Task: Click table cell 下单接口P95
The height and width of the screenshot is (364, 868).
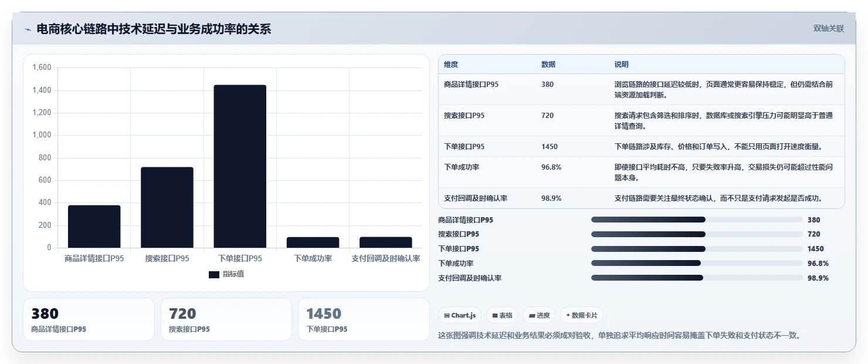Action: [x=464, y=147]
